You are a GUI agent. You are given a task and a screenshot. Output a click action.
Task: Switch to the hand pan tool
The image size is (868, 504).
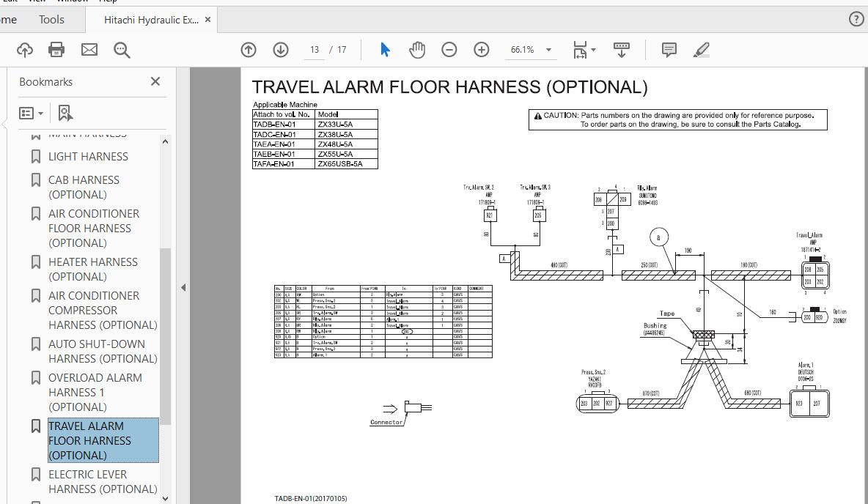click(417, 50)
